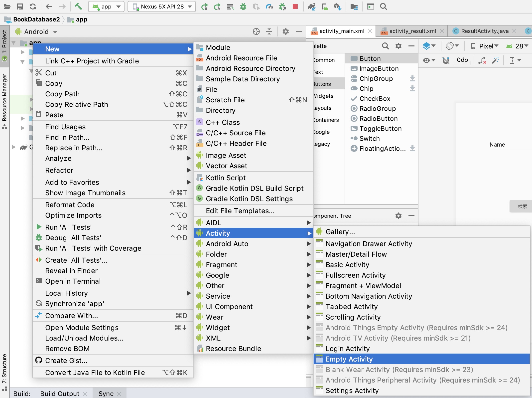Viewport: 532px width, 398px height.
Task: Open AVD Manager toolbar icon
Action: [x=325, y=6]
